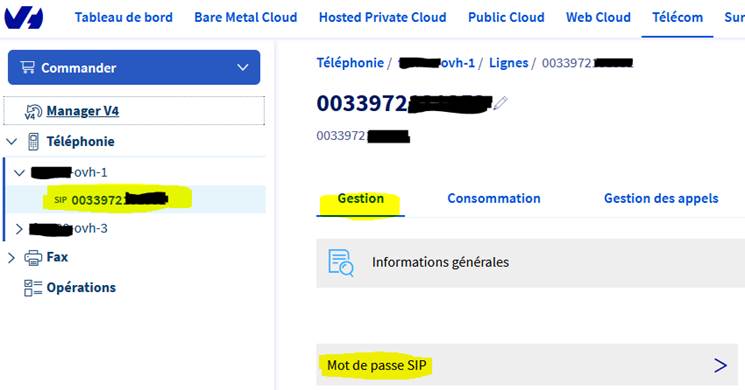Screen dimensions: 745x390
Task: Expand the ovh-3 billing account chevron
Action: point(19,229)
